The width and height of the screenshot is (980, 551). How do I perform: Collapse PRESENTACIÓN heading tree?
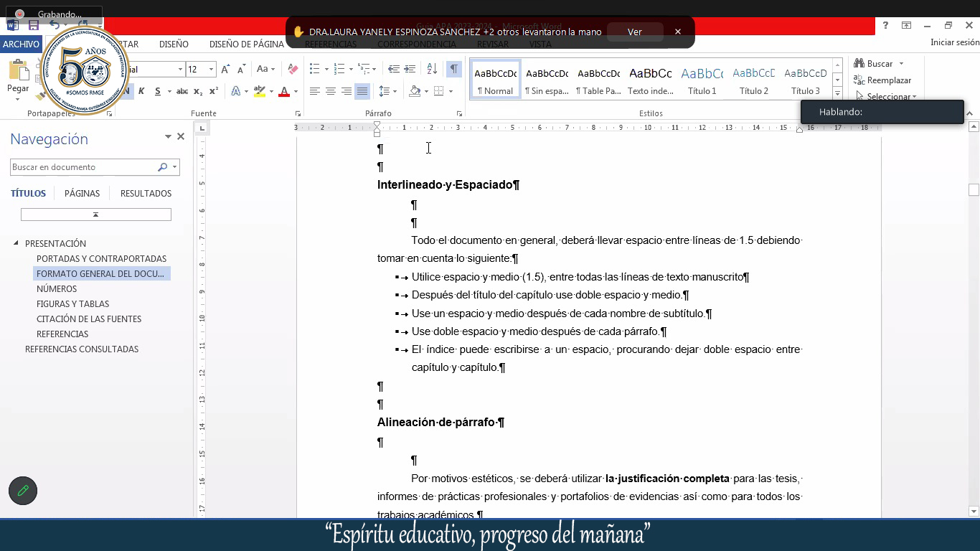(x=17, y=243)
